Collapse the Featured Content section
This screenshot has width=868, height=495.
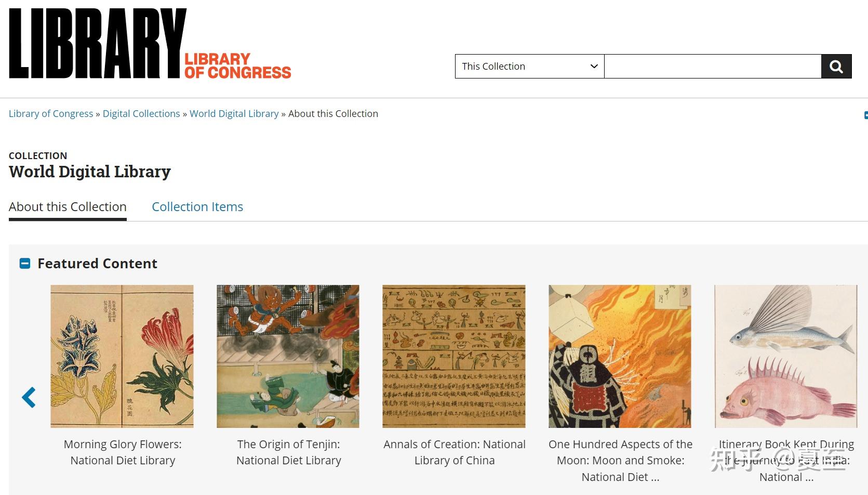[25, 264]
